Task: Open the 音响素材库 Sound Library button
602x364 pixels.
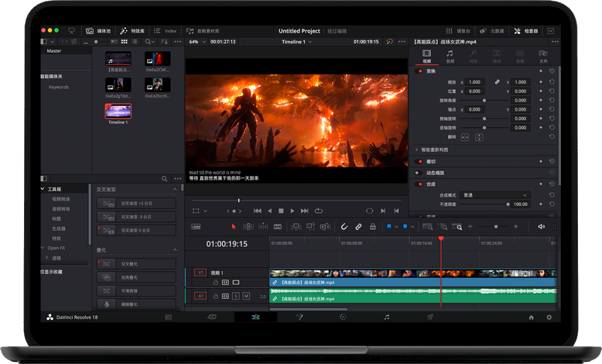Action: coord(202,31)
